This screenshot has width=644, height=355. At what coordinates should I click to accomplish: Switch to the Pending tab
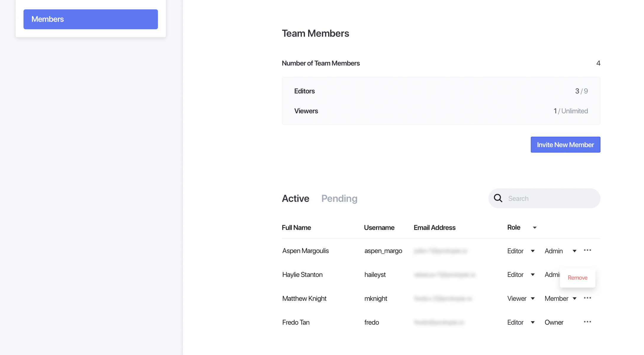339,198
